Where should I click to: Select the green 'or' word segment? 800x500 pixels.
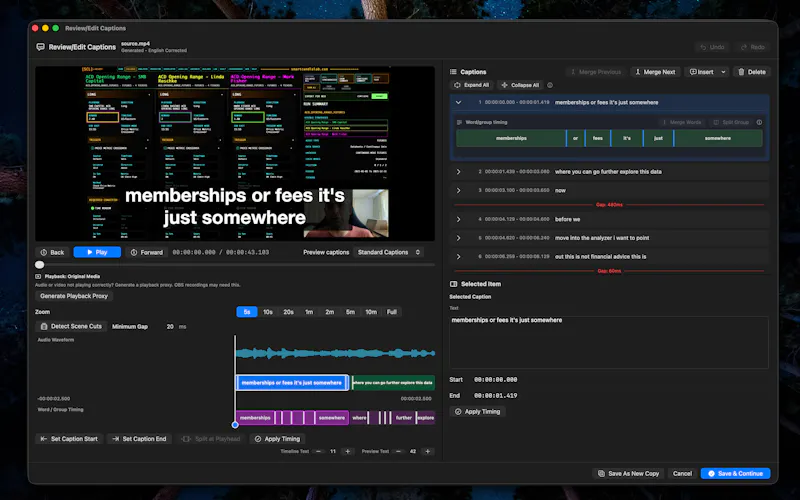(x=576, y=138)
